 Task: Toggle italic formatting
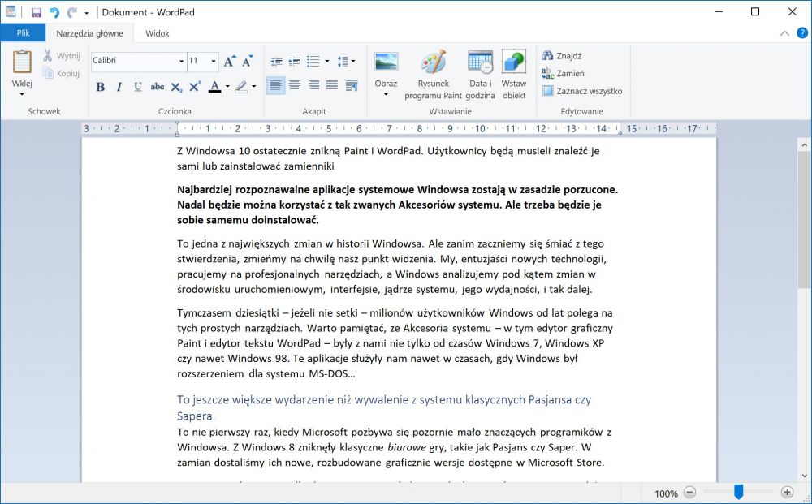coord(119,86)
